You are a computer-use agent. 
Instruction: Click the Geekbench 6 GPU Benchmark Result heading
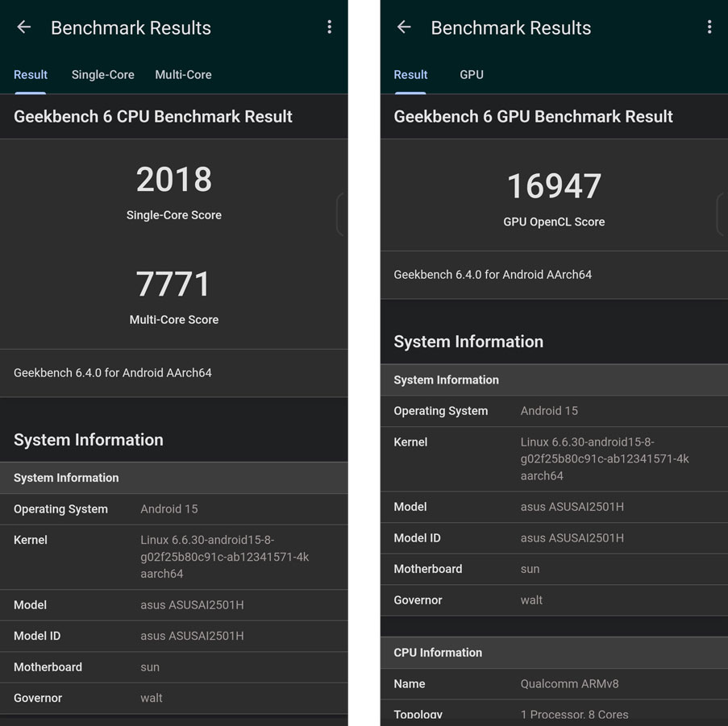533,117
